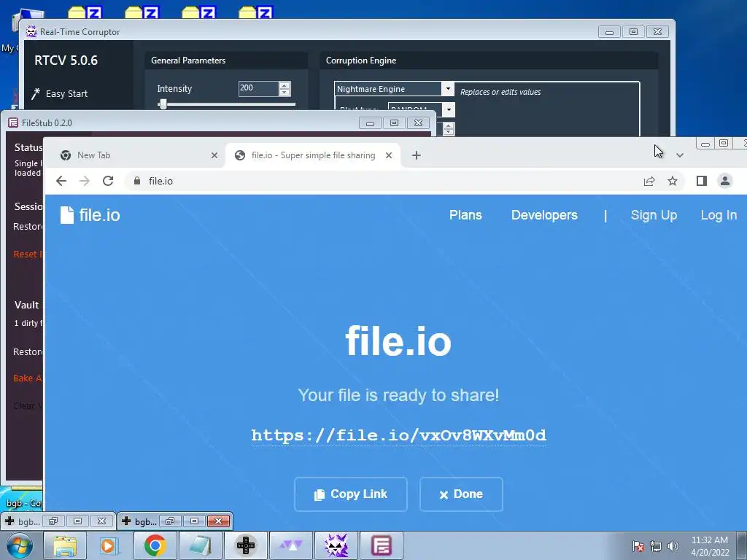
Task: Open the Nightmare Engine dropdown
Action: [447, 88]
